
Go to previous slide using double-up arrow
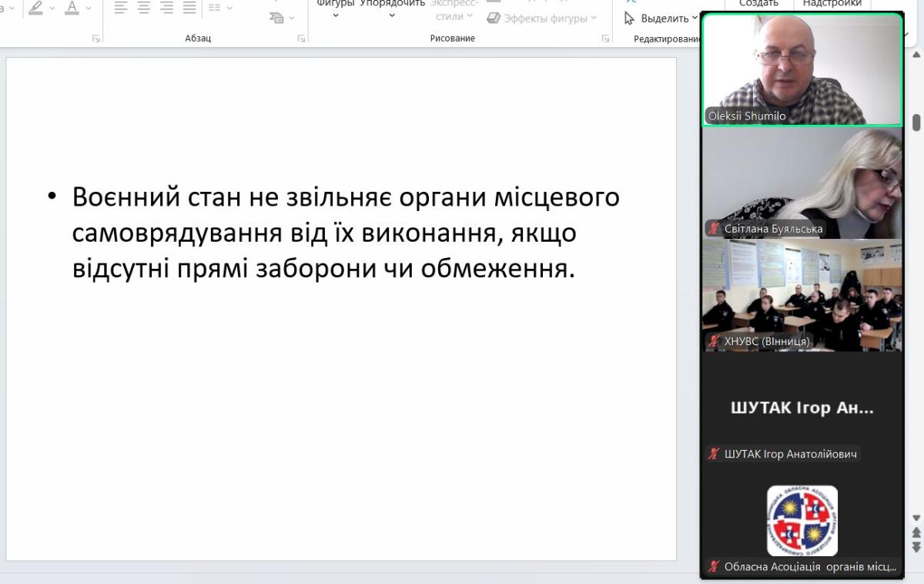(916, 532)
